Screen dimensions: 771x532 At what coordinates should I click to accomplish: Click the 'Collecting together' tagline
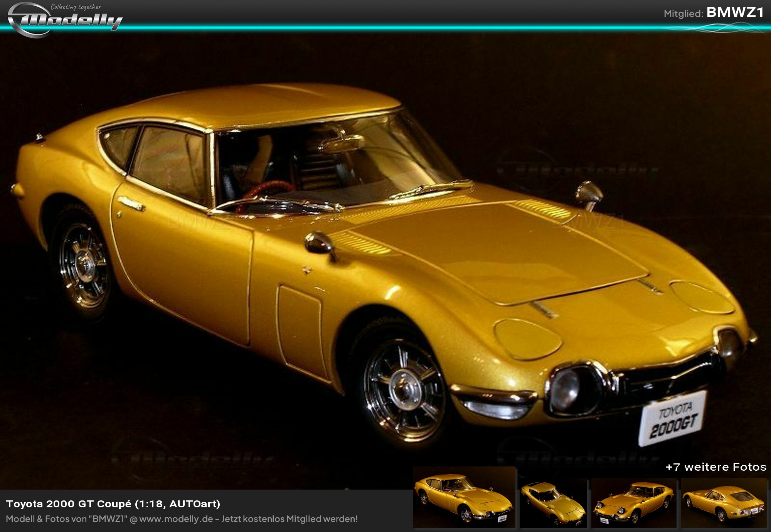click(76, 7)
